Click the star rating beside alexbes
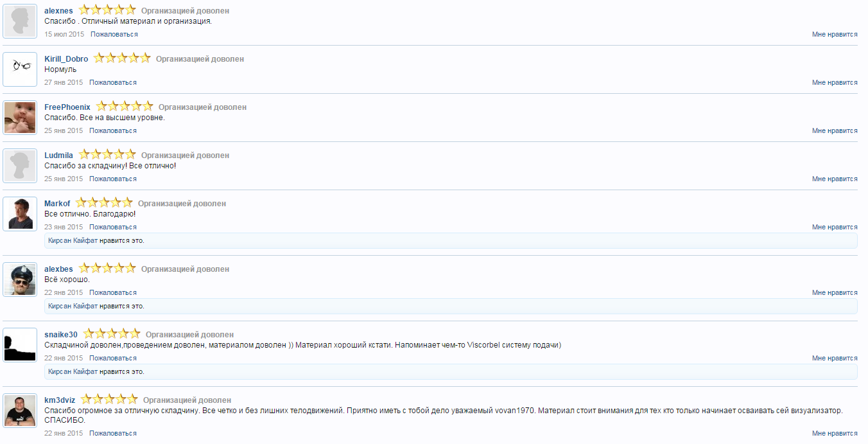The width and height of the screenshot is (868, 444). (x=107, y=269)
